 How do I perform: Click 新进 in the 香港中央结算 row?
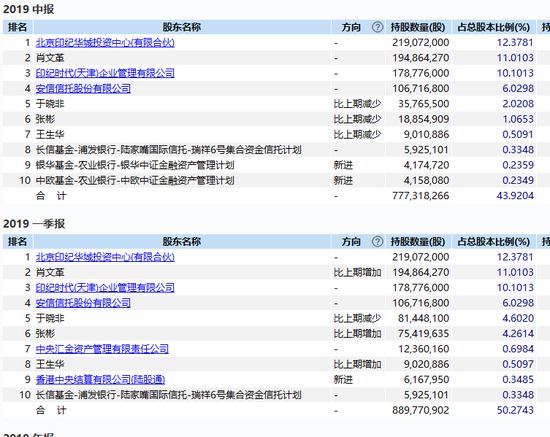point(343,379)
